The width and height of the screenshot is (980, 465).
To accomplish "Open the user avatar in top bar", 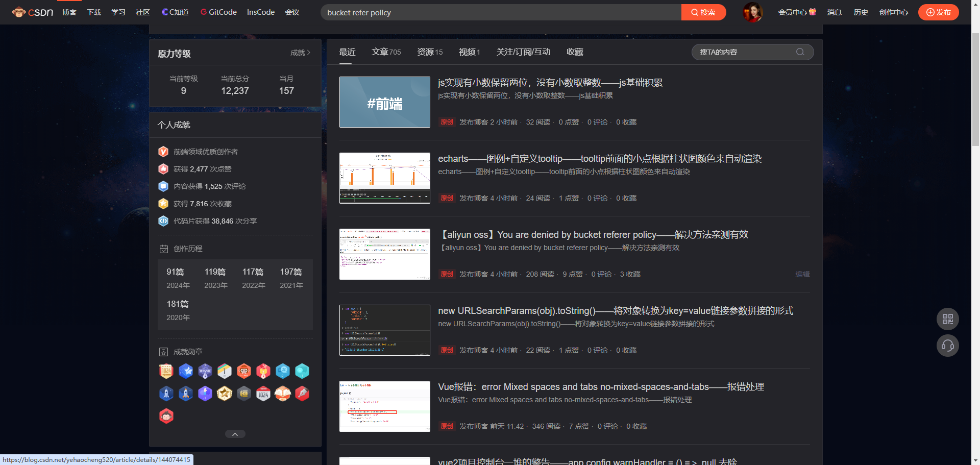I will (x=752, y=12).
